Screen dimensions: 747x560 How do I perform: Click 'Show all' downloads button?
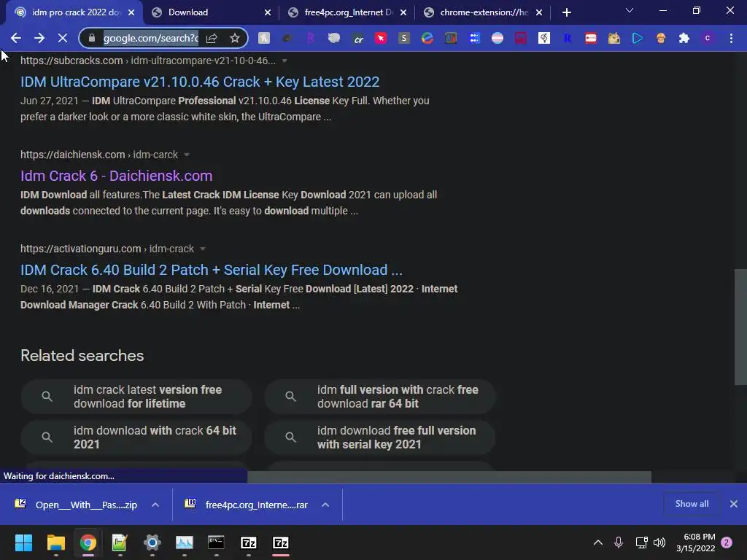pyautogui.click(x=692, y=504)
